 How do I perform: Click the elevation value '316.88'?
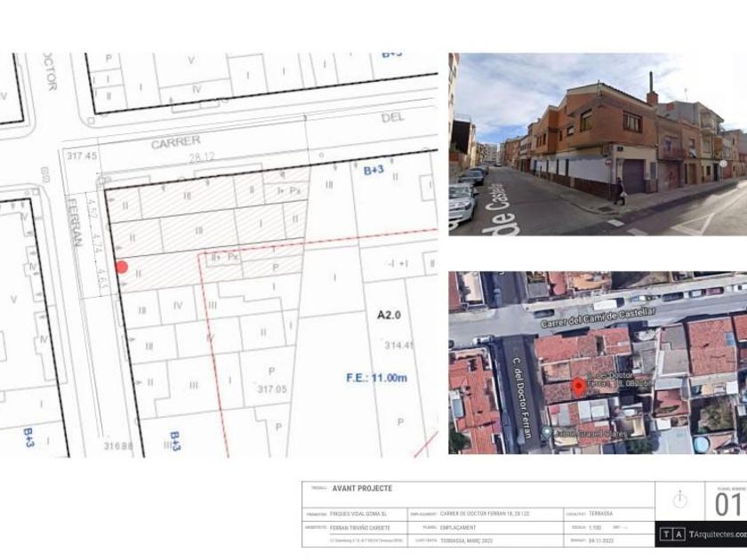click(118, 445)
